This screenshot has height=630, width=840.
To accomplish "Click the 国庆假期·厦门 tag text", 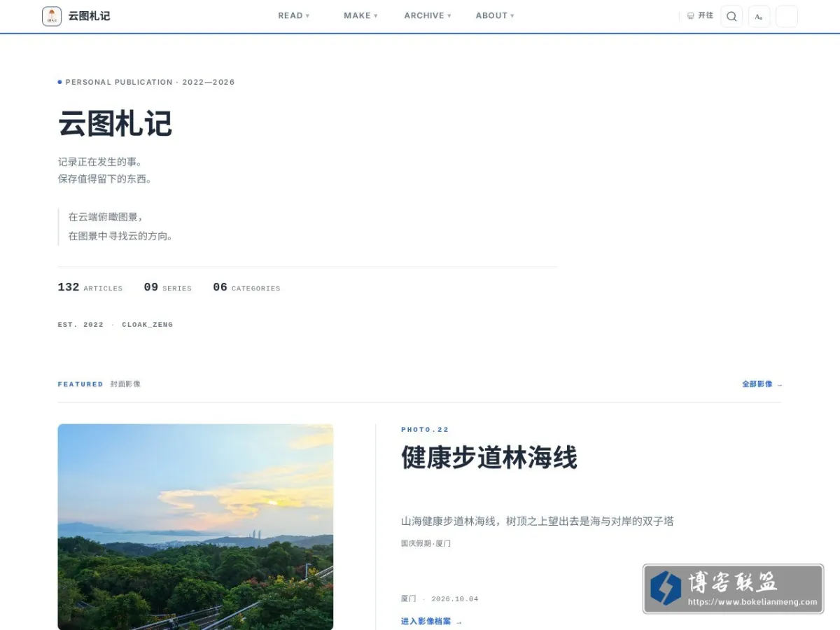I will tap(426, 543).
